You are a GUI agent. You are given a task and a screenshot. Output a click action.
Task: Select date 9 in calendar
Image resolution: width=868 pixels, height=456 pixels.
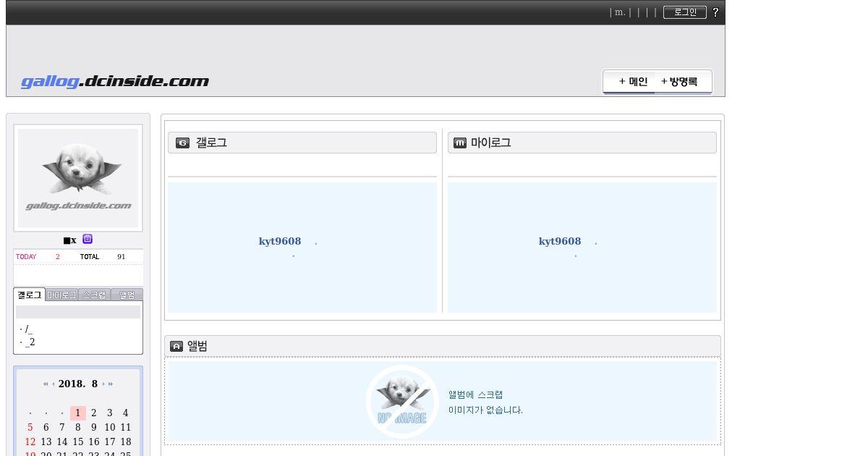(94, 428)
